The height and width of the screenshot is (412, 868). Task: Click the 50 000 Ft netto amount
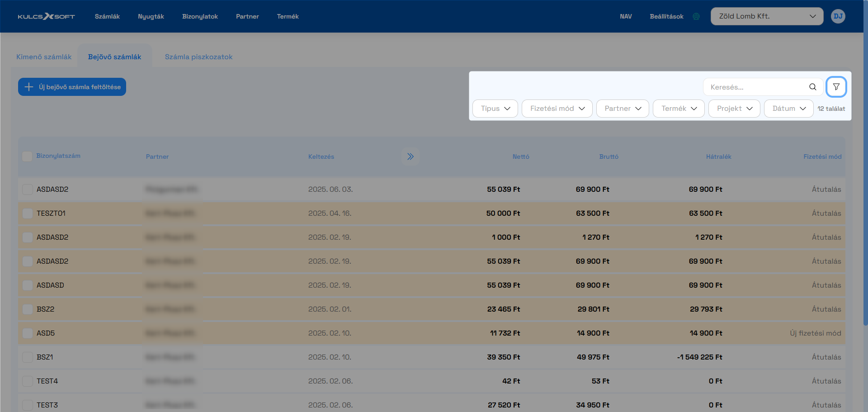point(503,213)
